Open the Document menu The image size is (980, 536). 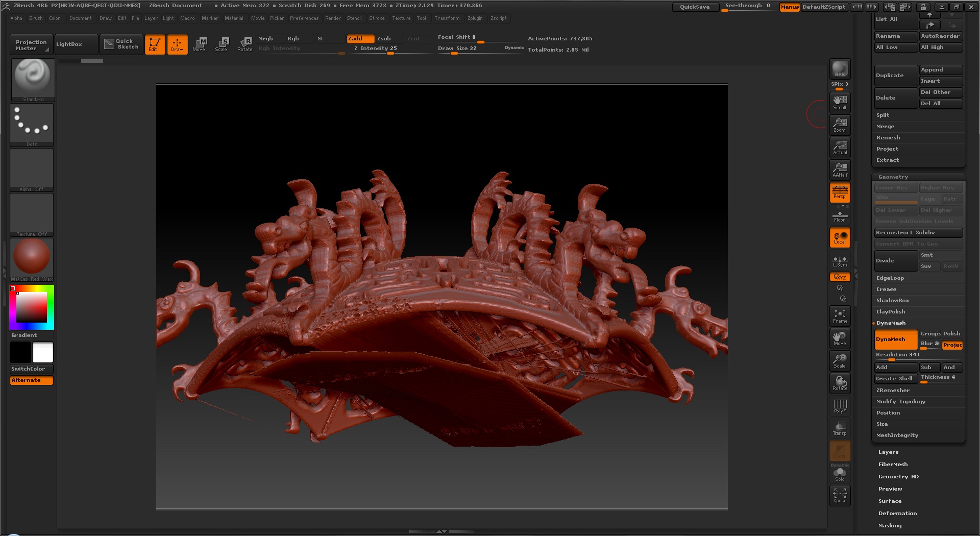tap(81, 18)
